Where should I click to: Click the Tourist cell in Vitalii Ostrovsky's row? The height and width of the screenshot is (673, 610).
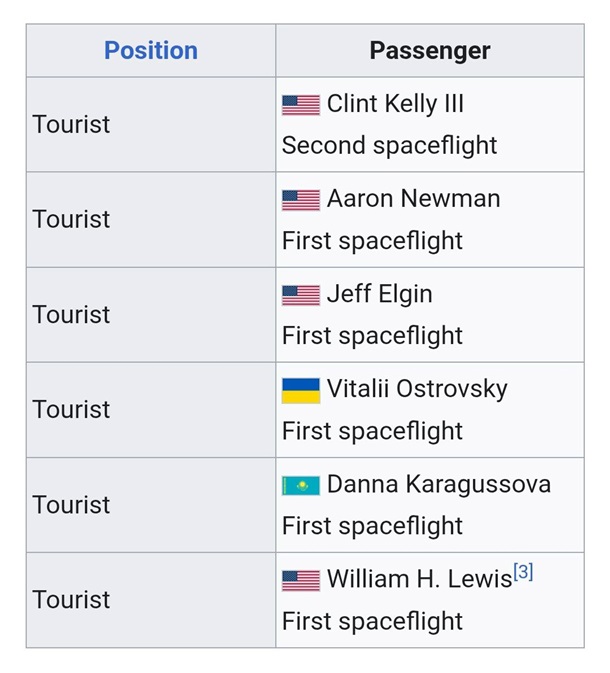71,410
